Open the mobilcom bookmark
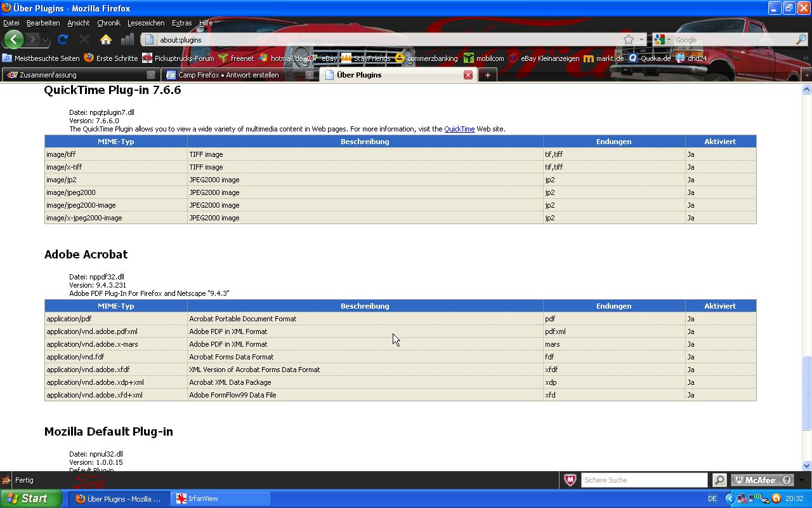This screenshot has height=508, width=812. coord(484,58)
